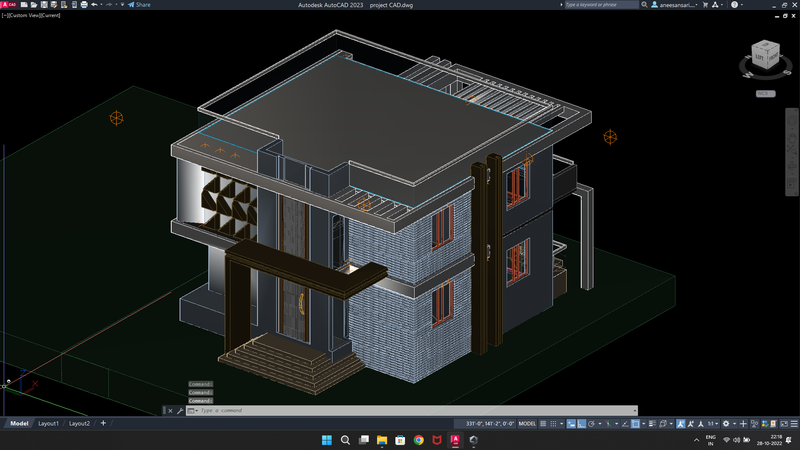800x450 pixels.
Task: Open AutoCAD from the Windows taskbar
Action: 455,440
